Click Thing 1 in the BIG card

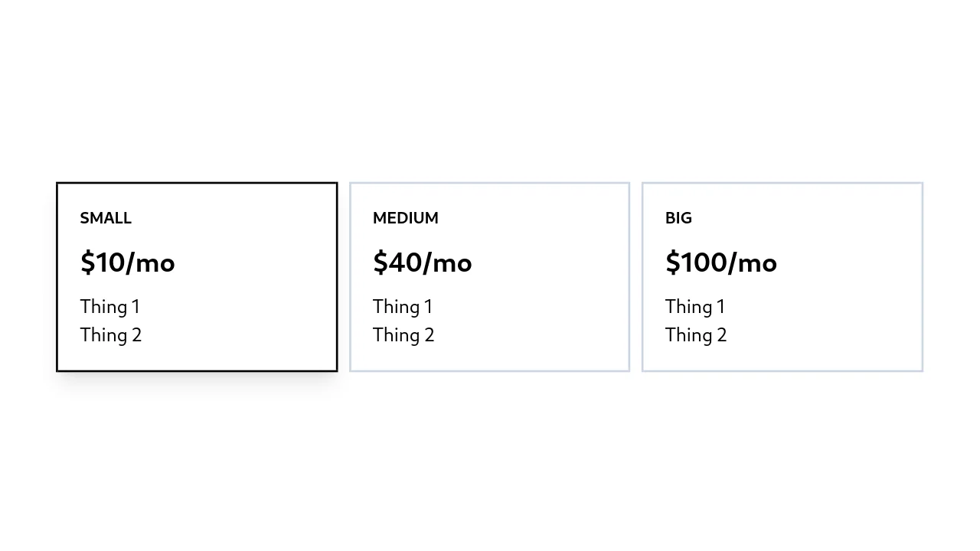695,306
